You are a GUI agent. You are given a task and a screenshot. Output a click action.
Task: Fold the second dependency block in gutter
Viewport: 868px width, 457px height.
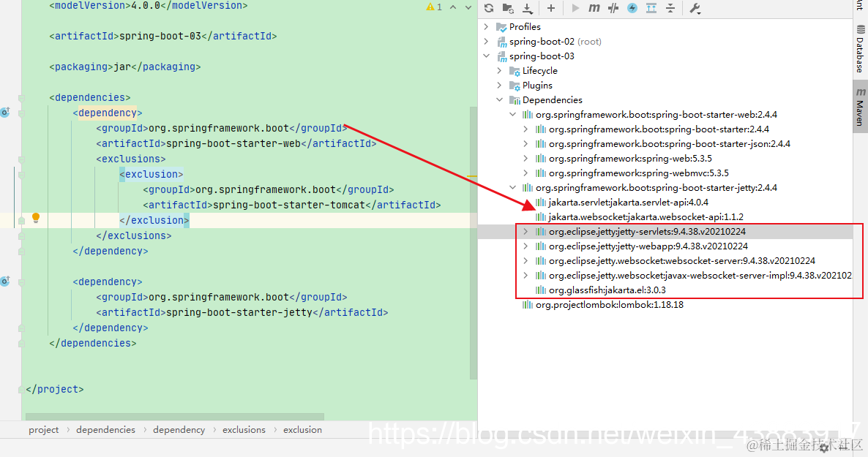click(x=21, y=282)
